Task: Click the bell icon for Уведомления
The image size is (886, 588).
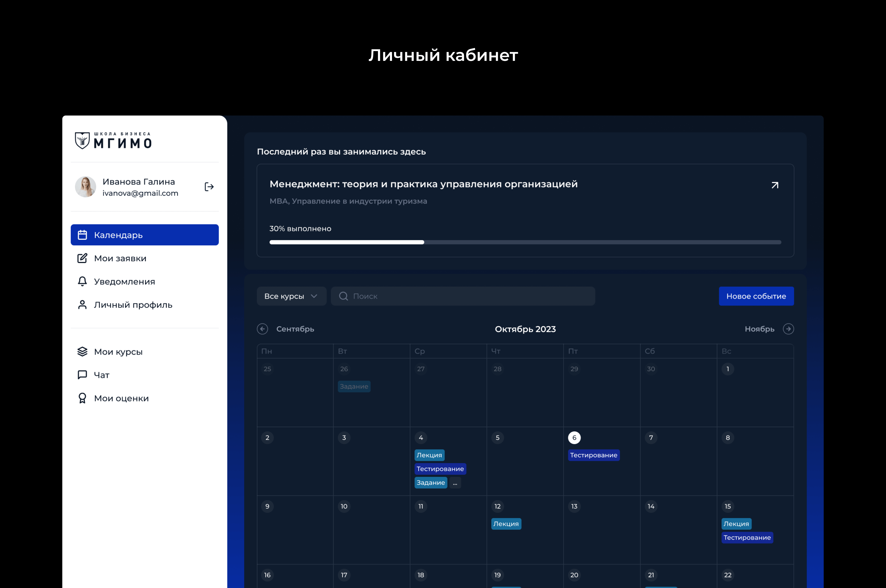Action: click(82, 281)
